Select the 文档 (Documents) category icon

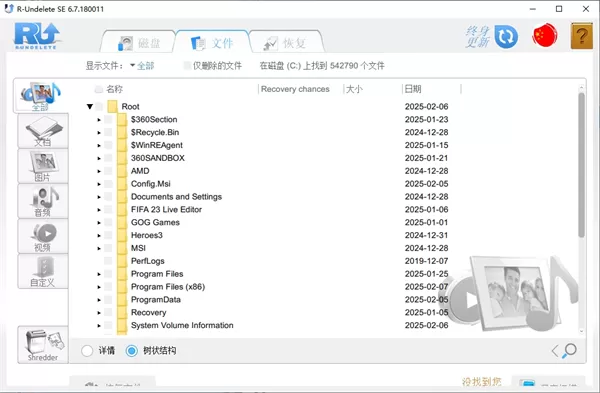[x=43, y=131]
